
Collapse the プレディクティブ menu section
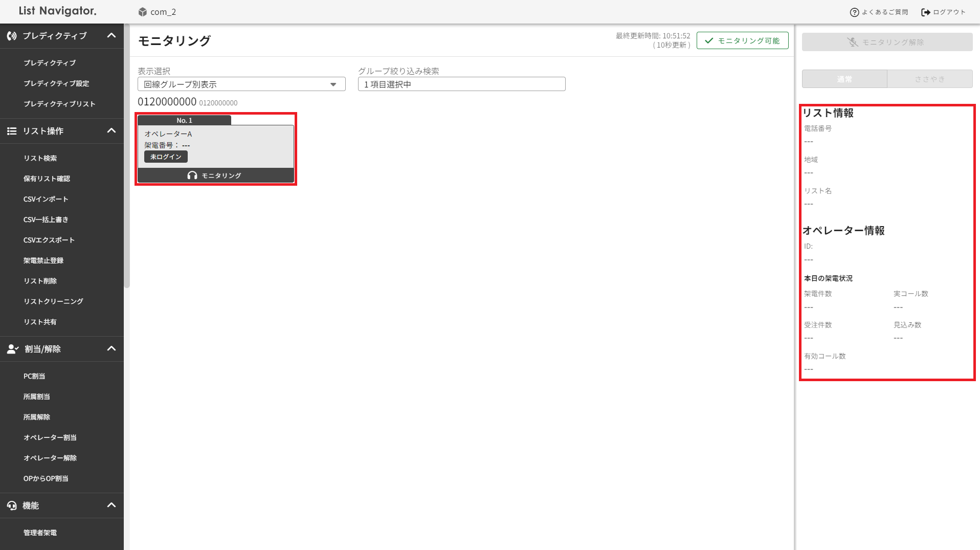coord(112,36)
